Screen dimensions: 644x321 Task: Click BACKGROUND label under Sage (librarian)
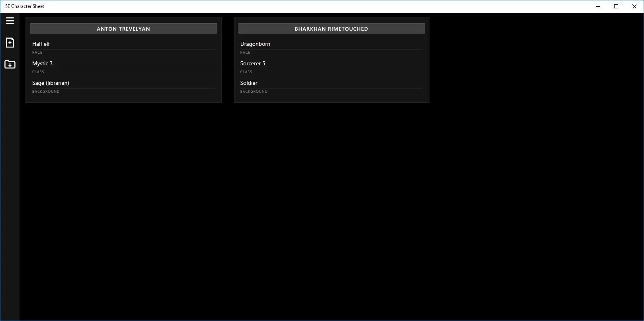click(46, 92)
